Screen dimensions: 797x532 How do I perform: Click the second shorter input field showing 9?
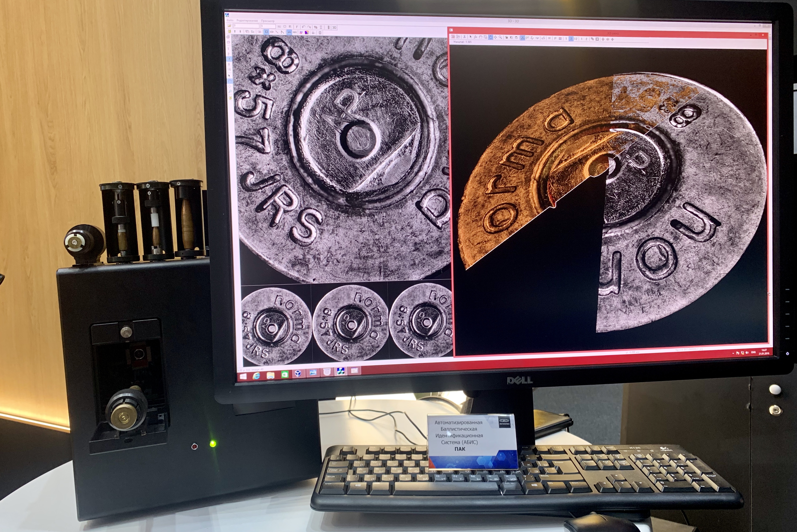coord(268,26)
